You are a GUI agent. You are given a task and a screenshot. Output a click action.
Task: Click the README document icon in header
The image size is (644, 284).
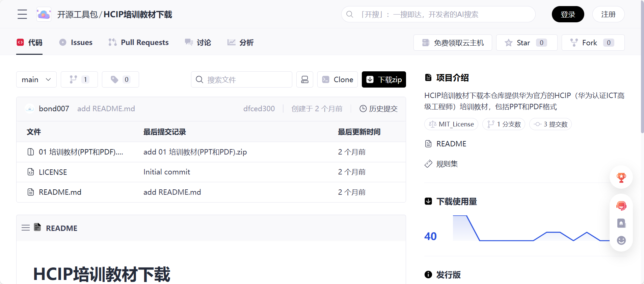37,227
